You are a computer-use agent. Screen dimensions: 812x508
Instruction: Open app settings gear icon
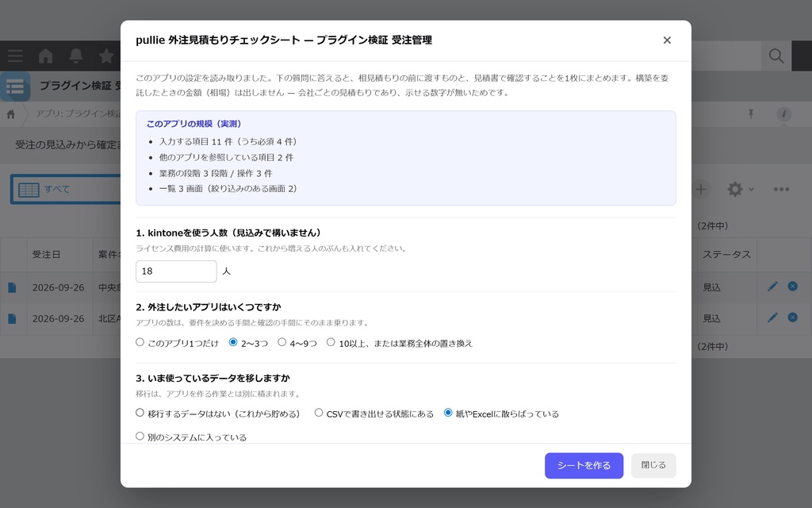click(735, 189)
